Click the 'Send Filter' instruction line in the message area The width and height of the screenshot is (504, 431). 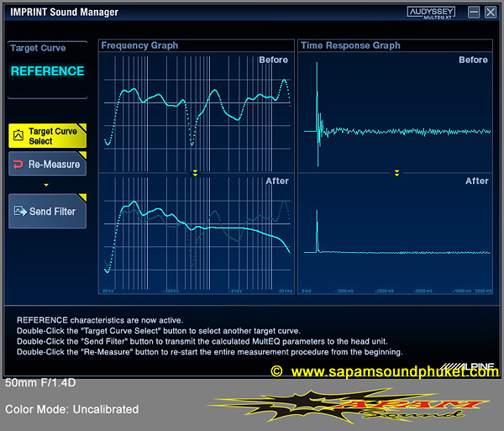pos(202,341)
